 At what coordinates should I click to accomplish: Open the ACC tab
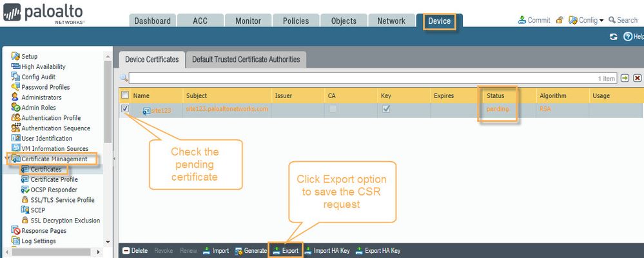click(200, 21)
